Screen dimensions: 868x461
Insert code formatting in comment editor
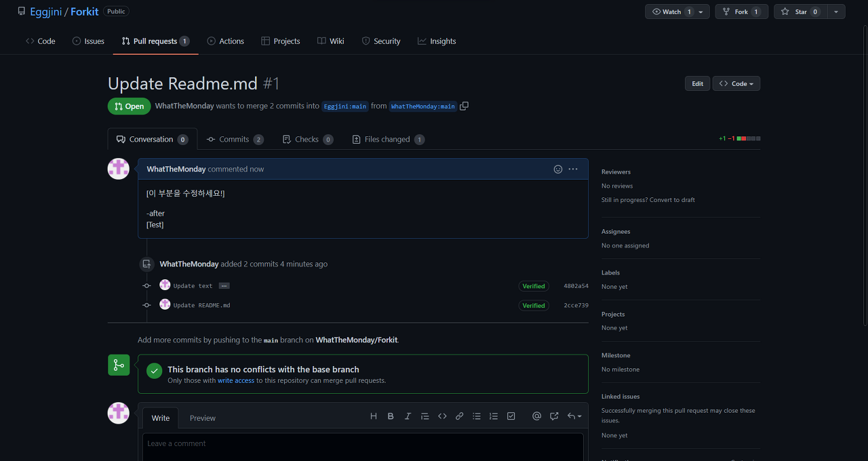442,416
